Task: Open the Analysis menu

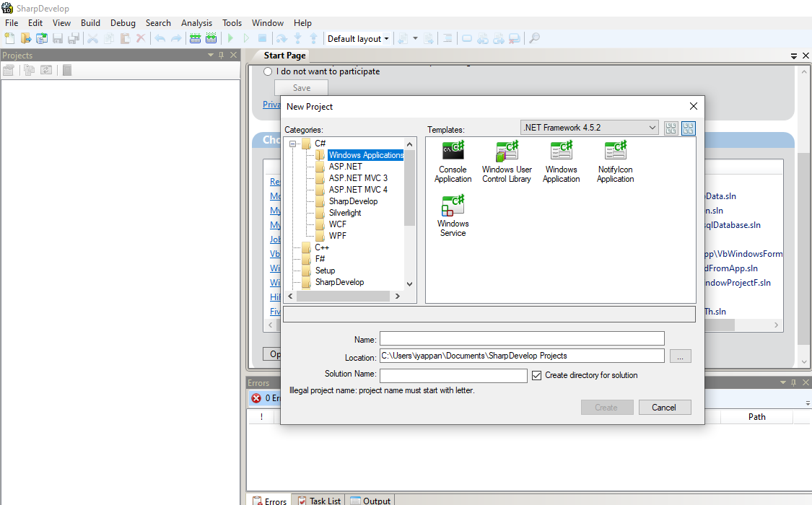Action: coord(197,23)
